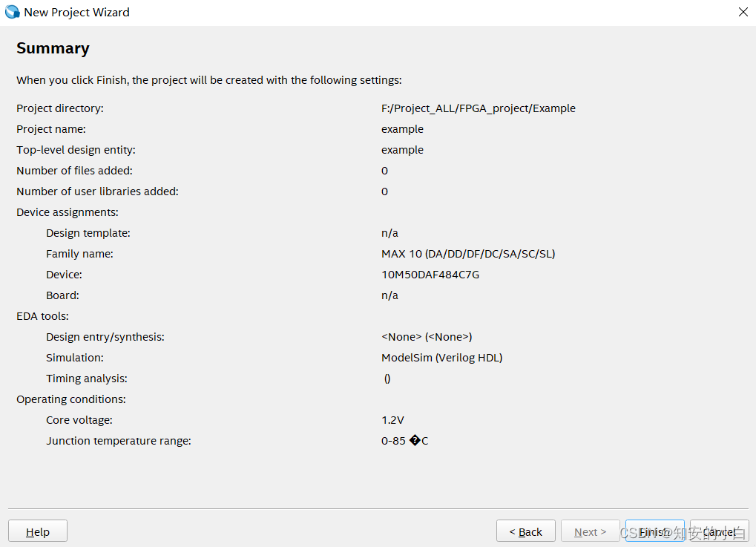Screen dimensions: 756x547
Task: Click the Project directory label
Action: tap(60, 108)
